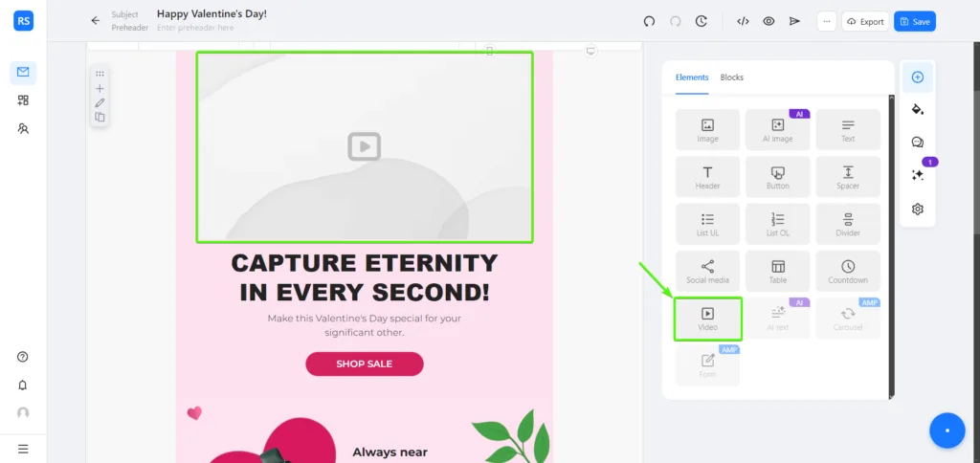
Task: Edit the subject Happy Valentine's Day
Action: pyautogui.click(x=212, y=13)
